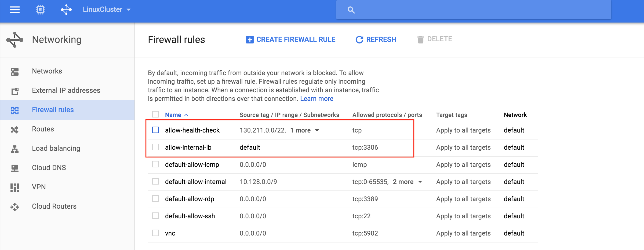Check the default-allow-rdp rule checkbox

click(155, 198)
